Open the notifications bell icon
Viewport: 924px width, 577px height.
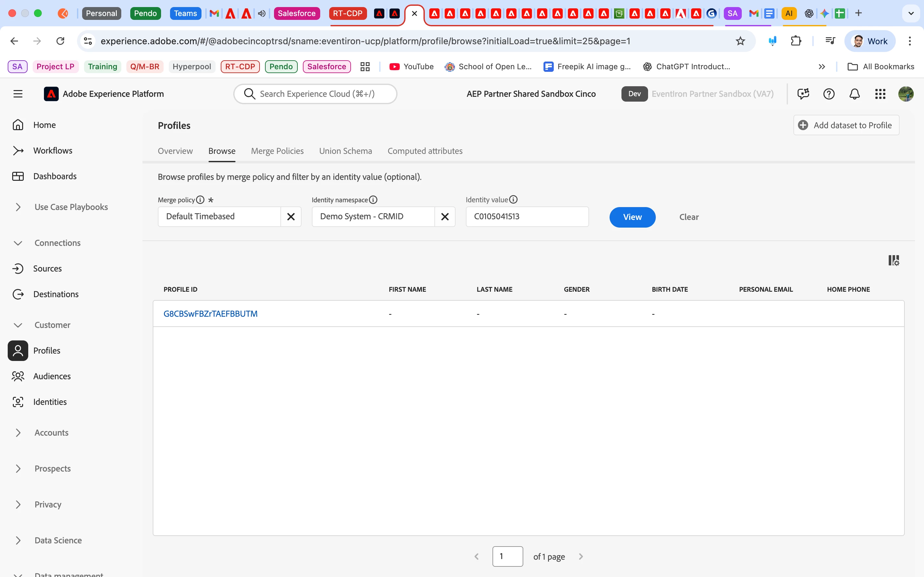coord(854,94)
